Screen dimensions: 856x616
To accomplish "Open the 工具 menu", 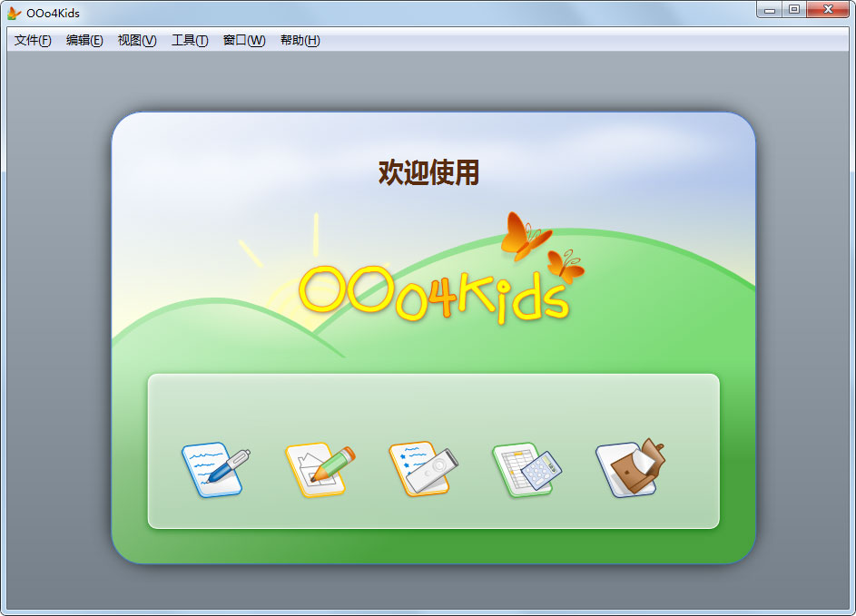I will 187,40.
